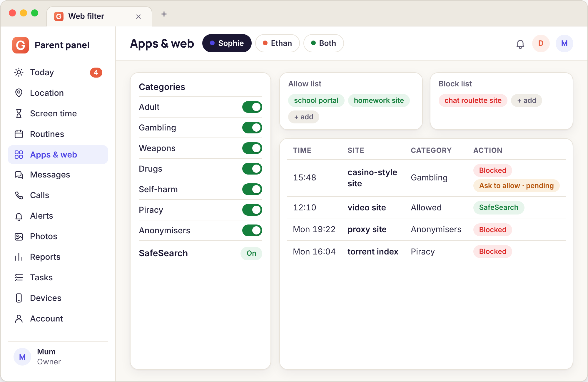The width and height of the screenshot is (588, 382).
Task: Select the Sophie profile tab
Action: [227, 43]
